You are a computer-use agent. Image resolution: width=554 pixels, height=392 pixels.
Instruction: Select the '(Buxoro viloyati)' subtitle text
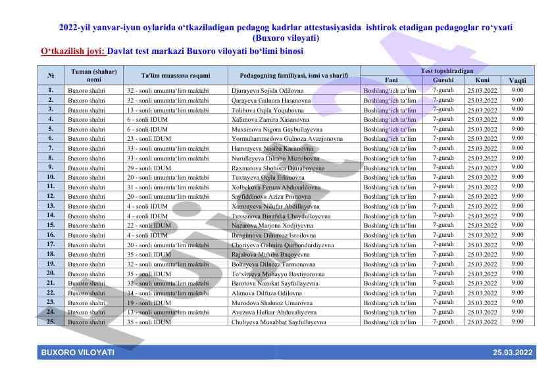(x=286, y=38)
